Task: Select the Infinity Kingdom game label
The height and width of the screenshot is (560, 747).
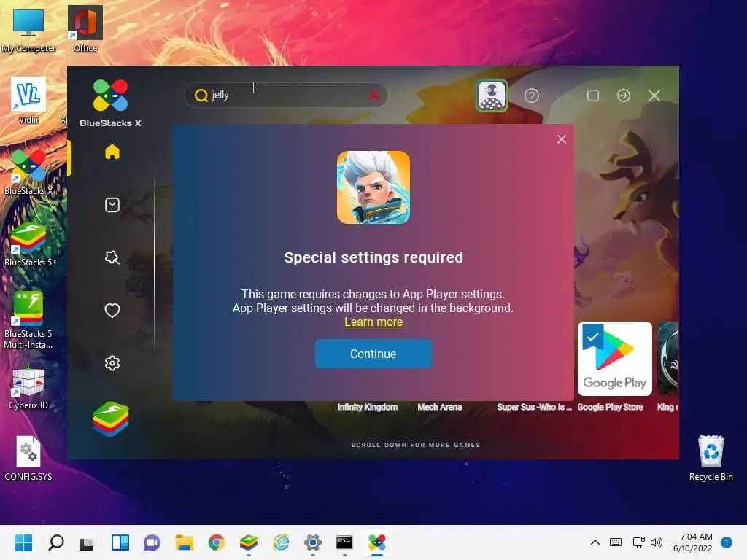Action: click(x=368, y=407)
